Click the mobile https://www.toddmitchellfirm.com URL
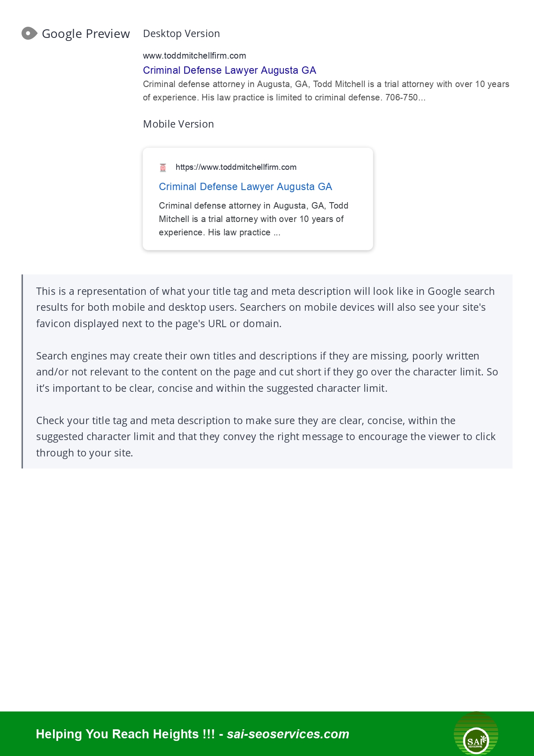The image size is (534, 756). [x=236, y=167]
